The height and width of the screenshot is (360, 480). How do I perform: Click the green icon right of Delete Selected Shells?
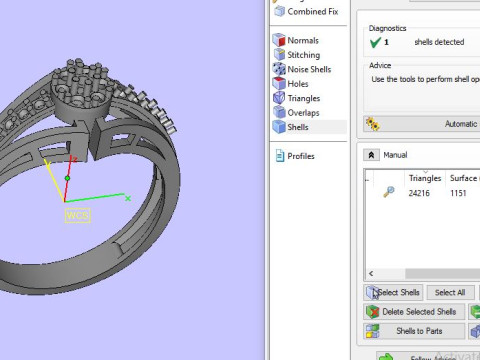click(x=475, y=312)
